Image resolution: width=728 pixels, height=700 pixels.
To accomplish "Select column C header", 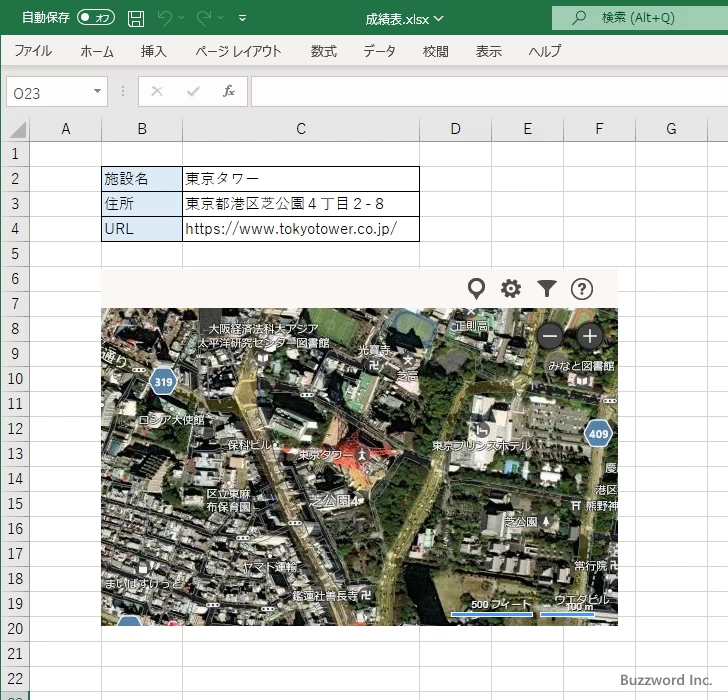I will click(x=301, y=129).
